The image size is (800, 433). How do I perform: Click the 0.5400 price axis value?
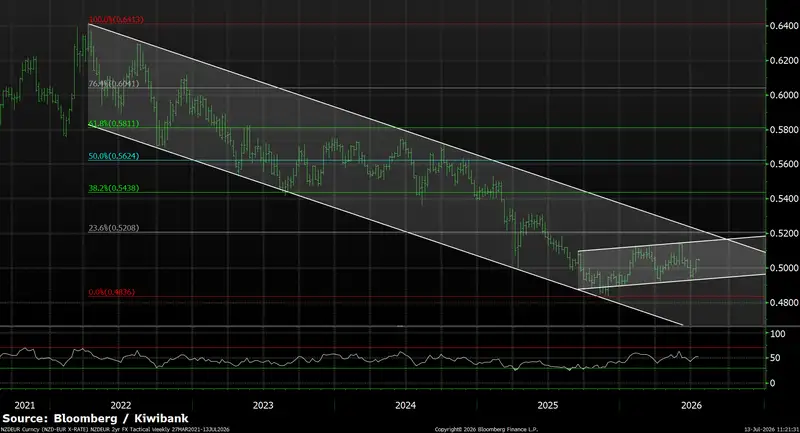point(784,198)
